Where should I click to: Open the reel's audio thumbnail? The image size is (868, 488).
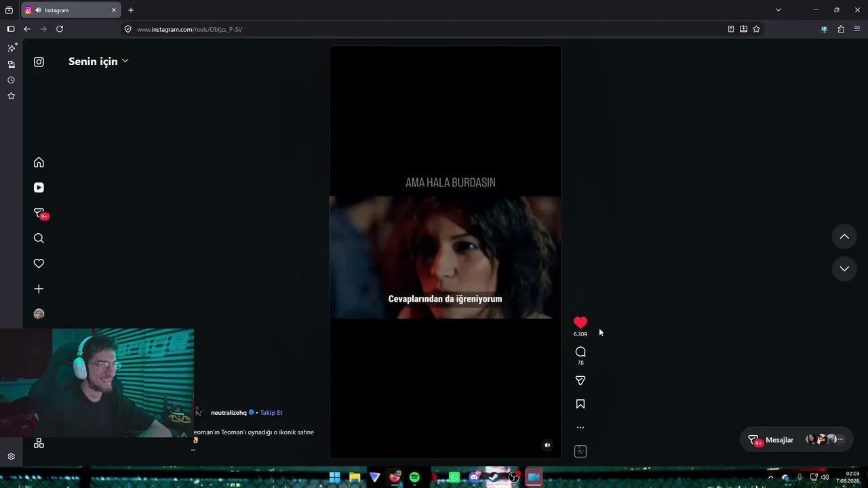580,451
